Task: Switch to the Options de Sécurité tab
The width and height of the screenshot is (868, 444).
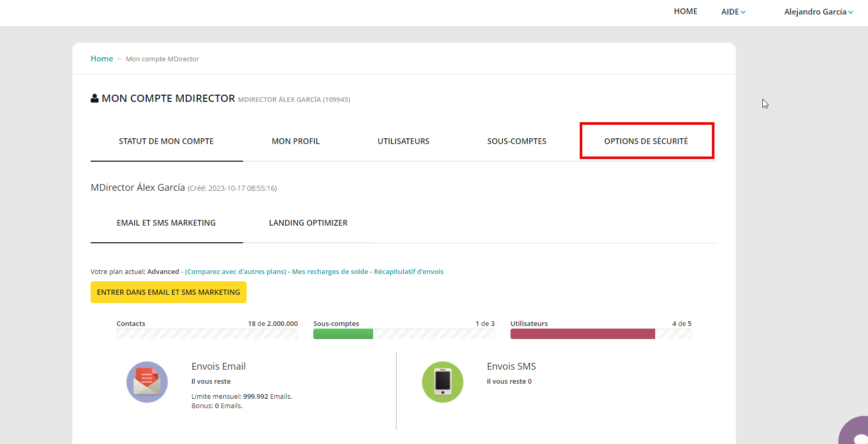Action: pos(646,141)
